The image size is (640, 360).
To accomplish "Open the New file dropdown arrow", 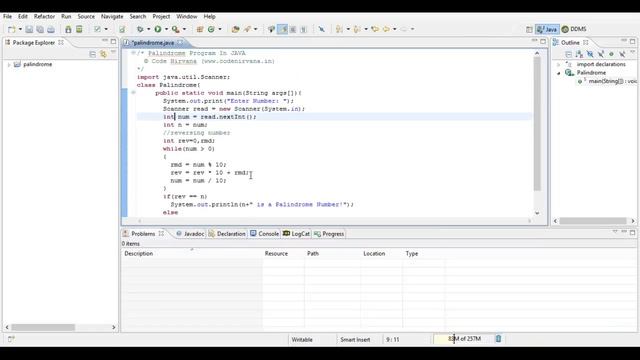I will (20, 29).
